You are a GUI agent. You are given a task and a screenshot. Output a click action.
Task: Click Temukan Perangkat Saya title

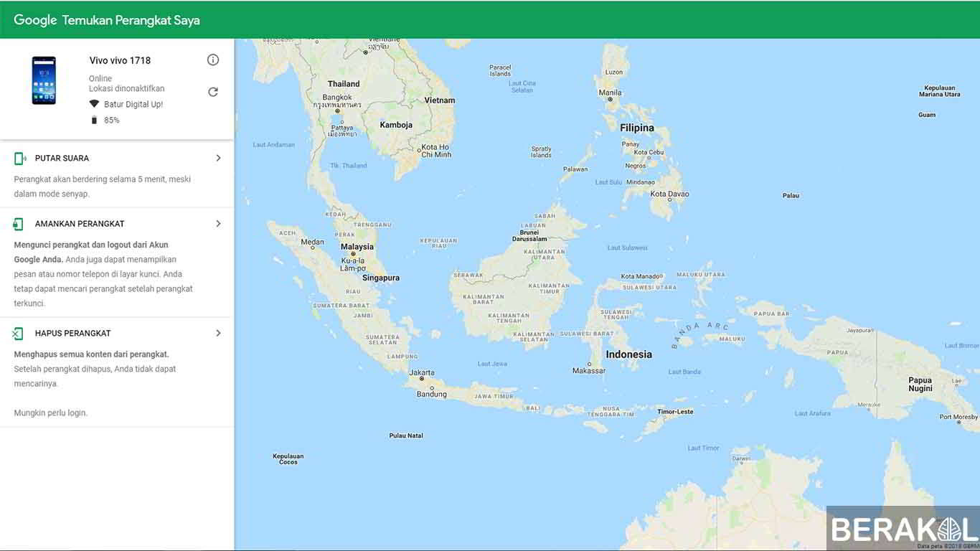click(131, 20)
